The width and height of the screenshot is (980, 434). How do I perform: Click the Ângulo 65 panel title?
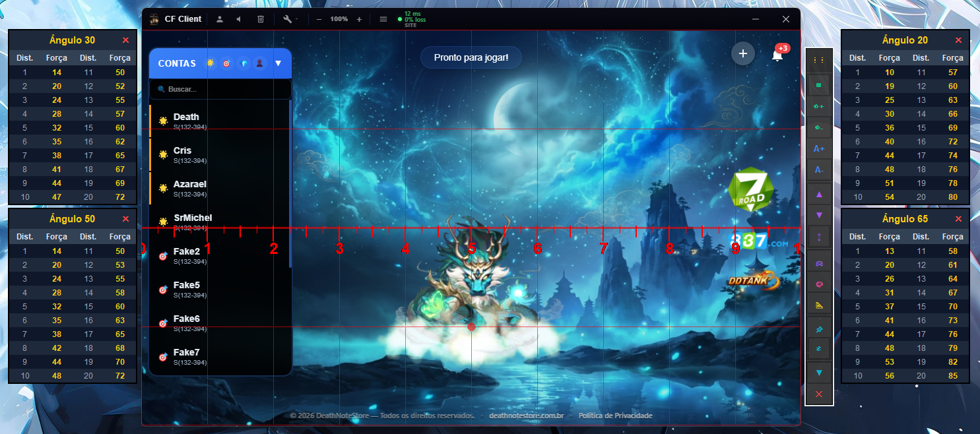[905, 219]
